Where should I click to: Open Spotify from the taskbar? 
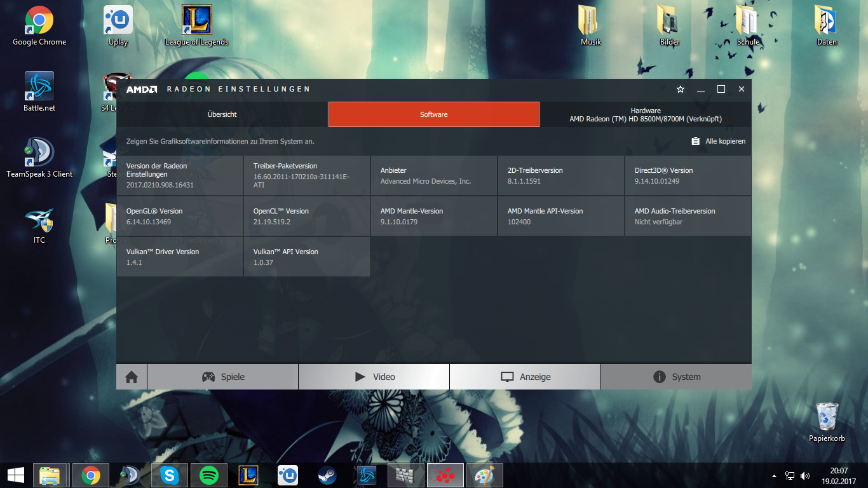[x=209, y=475]
